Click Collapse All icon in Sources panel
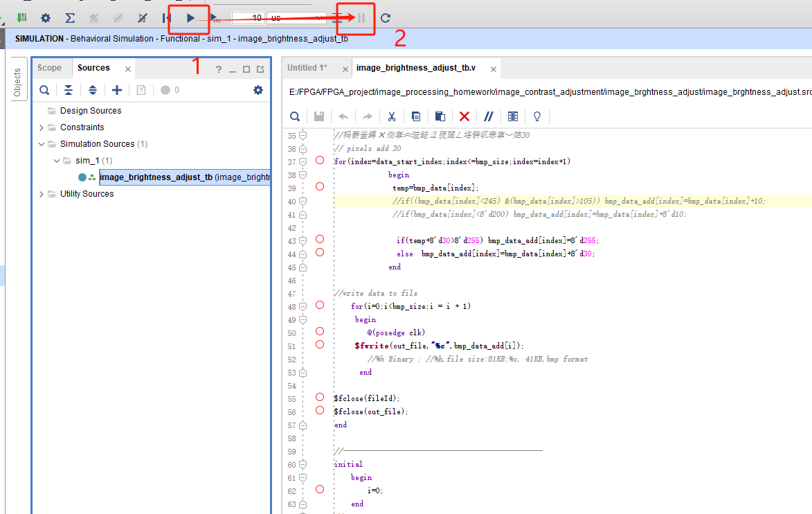Image resolution: width=812 pixels, height=514 pixels. [68, 90]
